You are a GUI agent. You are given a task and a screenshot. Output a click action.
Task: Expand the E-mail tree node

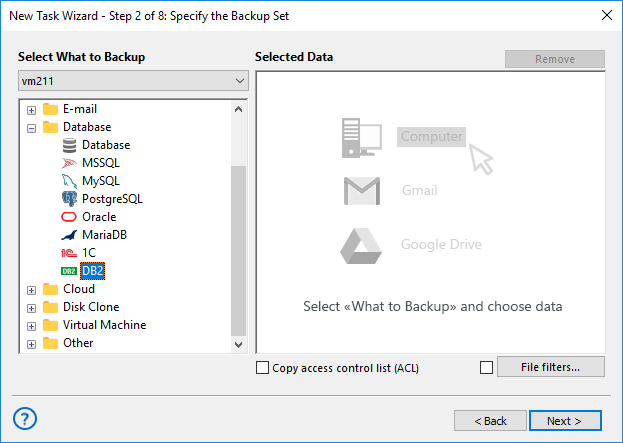tap(31, 110)
